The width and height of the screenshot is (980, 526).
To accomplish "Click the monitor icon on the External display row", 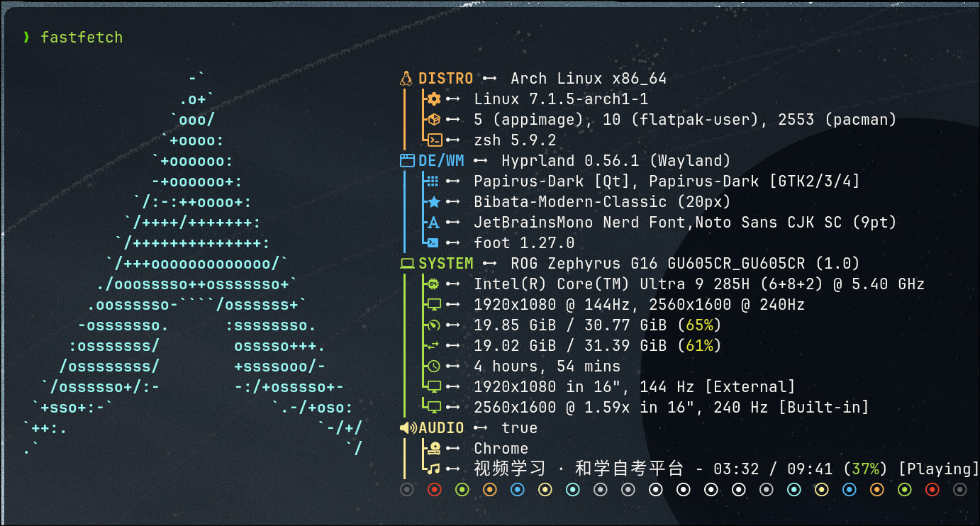I will (x=434, y=387).
